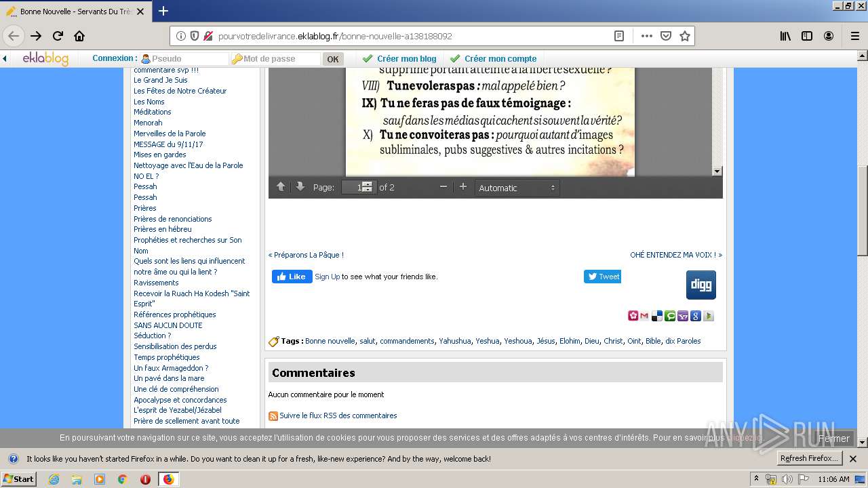Go to next PDF page arrow

(300, 187)
